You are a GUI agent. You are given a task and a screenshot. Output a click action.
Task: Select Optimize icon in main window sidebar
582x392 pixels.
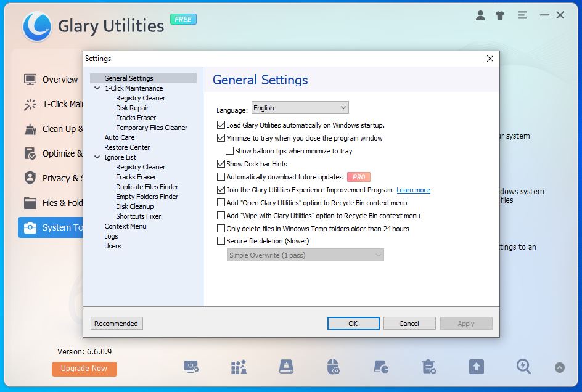tap(30, 153)
